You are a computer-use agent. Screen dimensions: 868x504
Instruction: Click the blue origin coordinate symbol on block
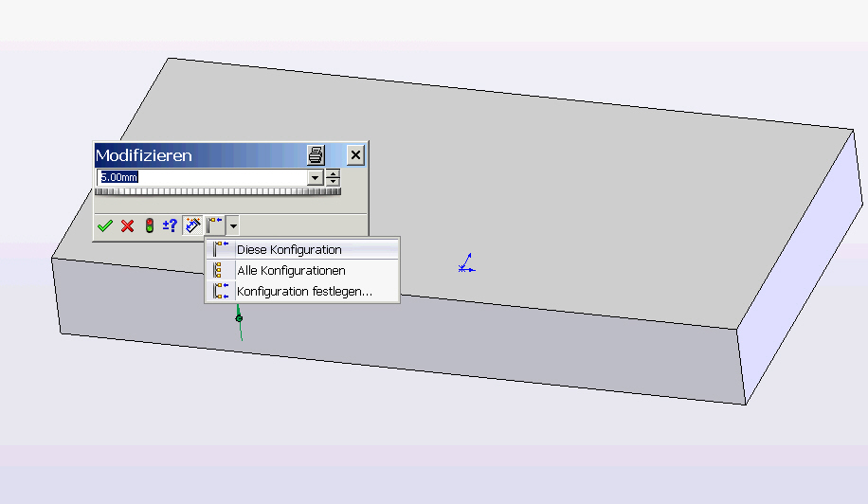[x=466, y=263]
